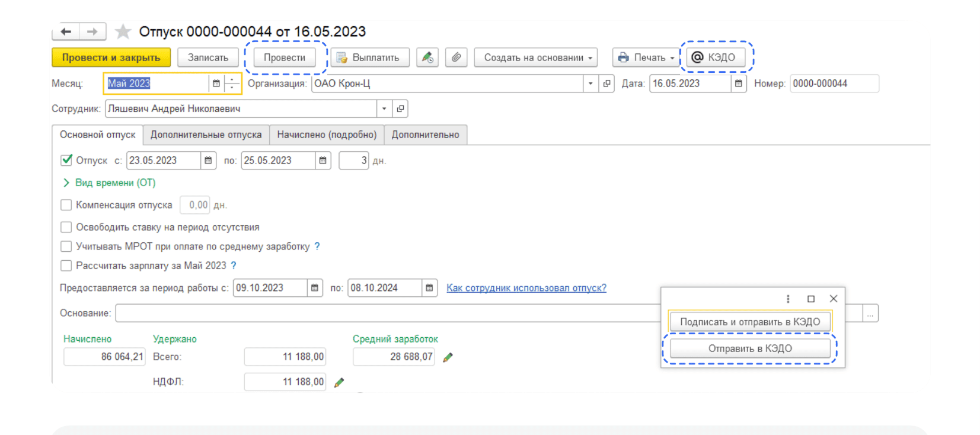Open Как сотрудник использовал отпуск link
This screenshot has height=435, width=980.
(x=526, y=288)
